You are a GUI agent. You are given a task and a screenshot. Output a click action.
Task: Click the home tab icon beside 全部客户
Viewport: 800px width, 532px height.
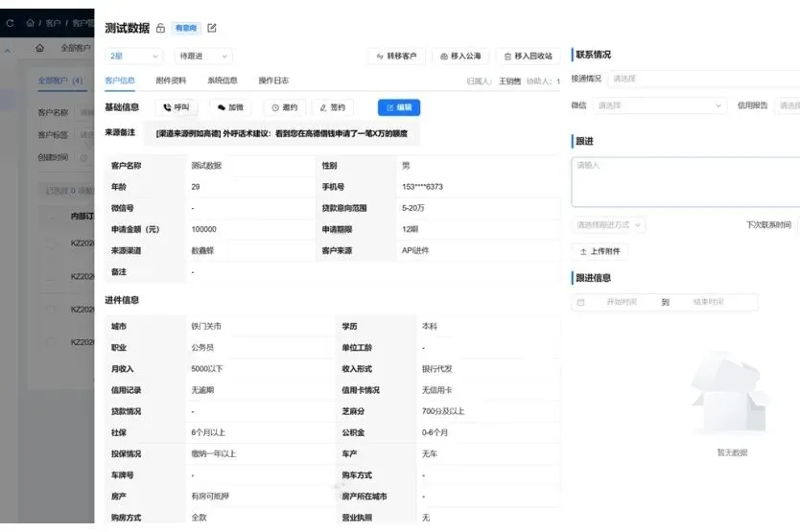[x=39, y=48]
